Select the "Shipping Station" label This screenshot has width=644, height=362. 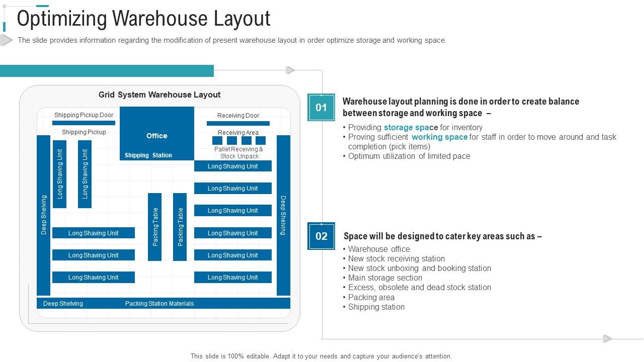point(148,155)
